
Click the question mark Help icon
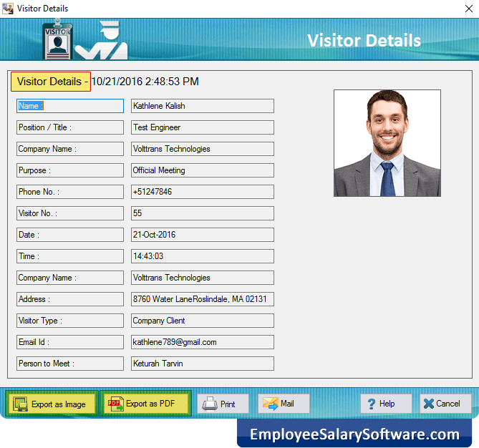(372, 404)
